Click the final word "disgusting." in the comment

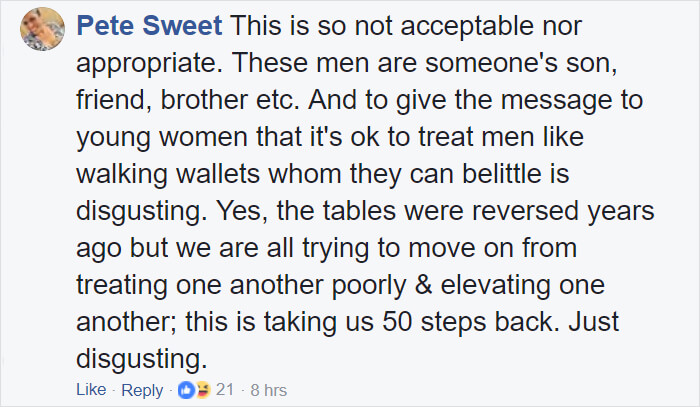141,356
